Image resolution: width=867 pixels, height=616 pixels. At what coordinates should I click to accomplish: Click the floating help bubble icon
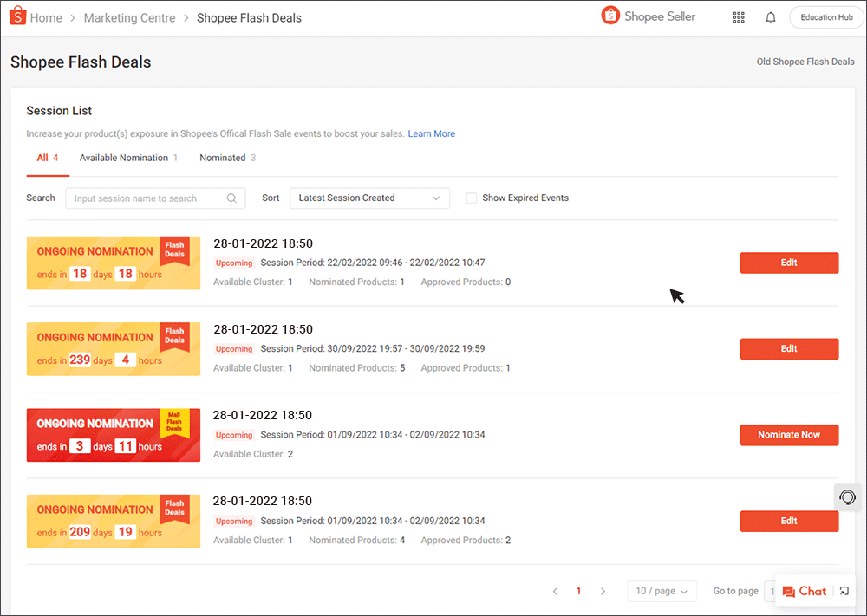[x=847, y=497]
